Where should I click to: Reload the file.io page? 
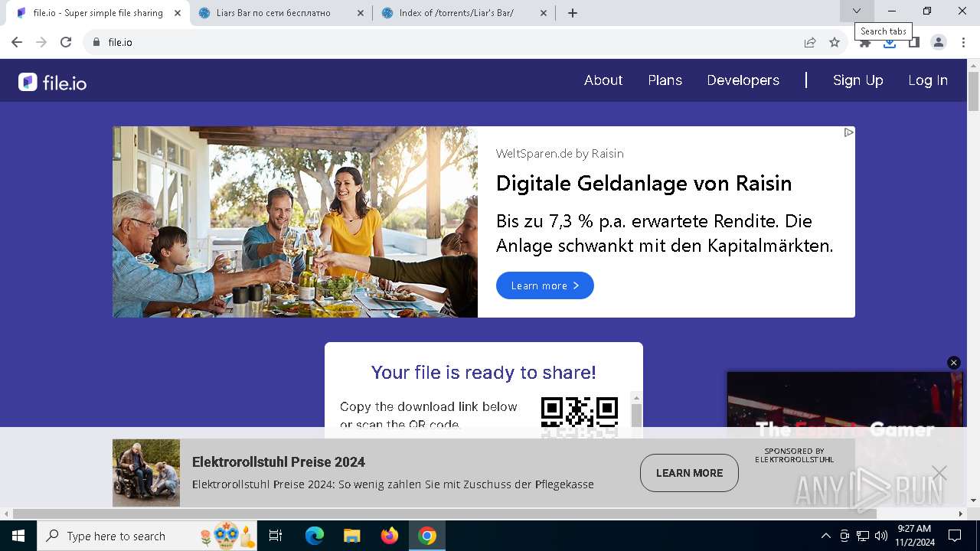coord(66,42)
